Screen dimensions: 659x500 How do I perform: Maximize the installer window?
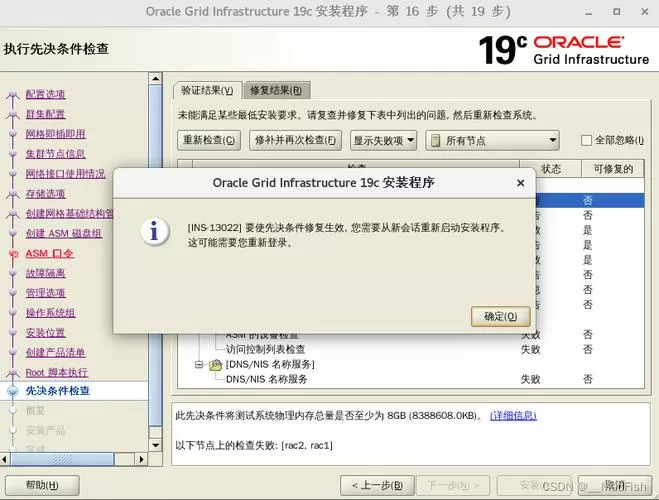(x=617, y=12)
